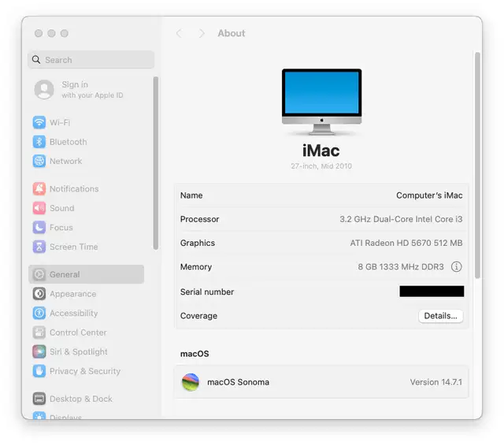This screenshot has width=504, height=446.
Task: Click the forward navigation chevron
Action: 202,33
